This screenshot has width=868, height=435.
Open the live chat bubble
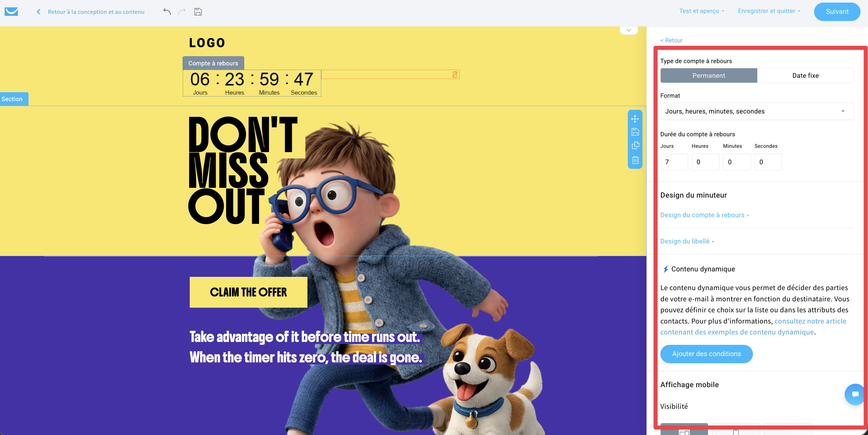tap(855, 394)
